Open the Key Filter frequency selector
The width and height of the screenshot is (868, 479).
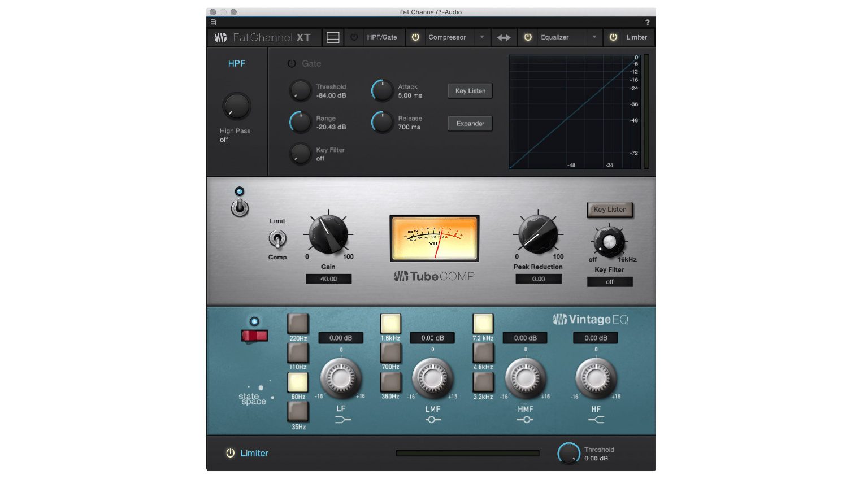point(609,242)
